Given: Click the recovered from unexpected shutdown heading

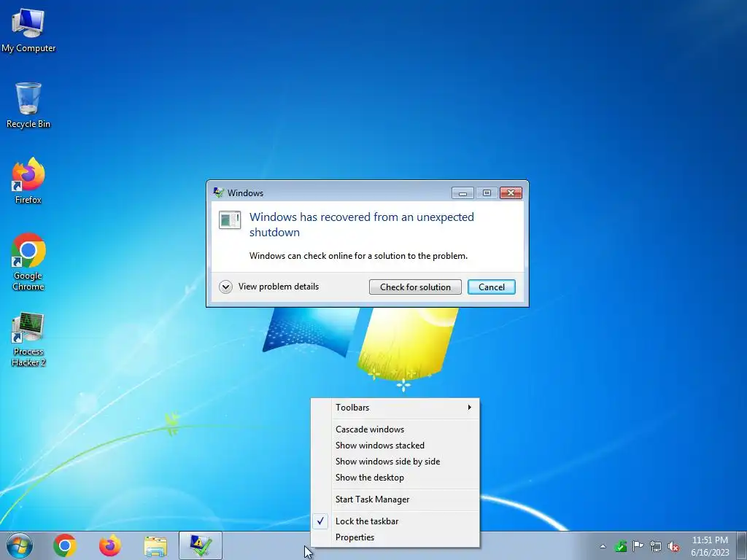Looking at the screenshot, I should [362, 225].
